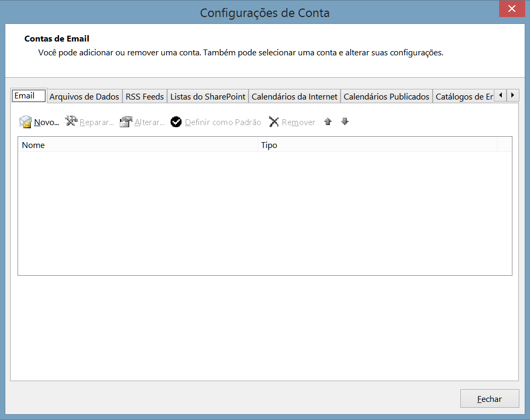
Task: Switch to Arquivos de Dados tab
Action: tap(84, 97)
